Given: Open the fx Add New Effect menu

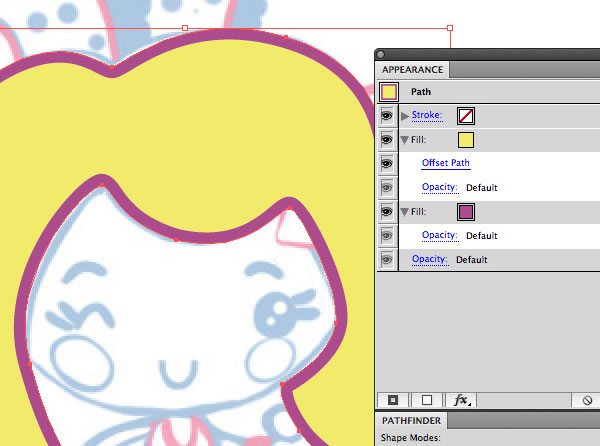Looking at the screenshot, I should tap(461, 400).
